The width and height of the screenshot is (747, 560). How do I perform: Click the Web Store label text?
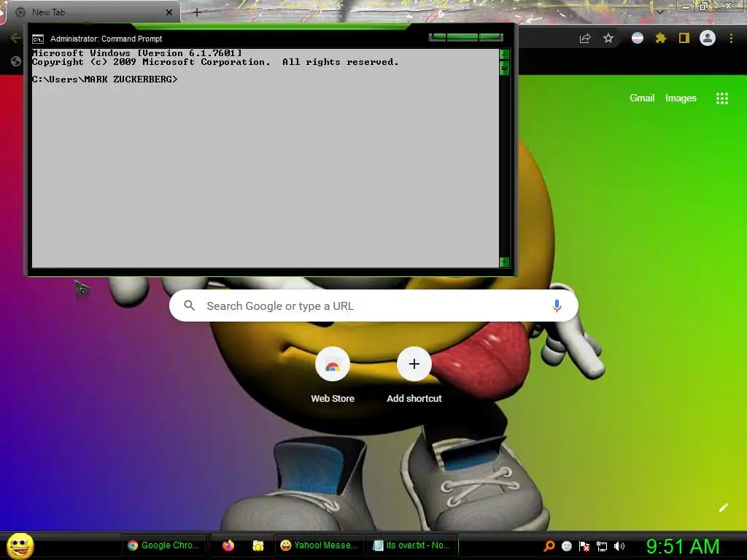[333, 399]
